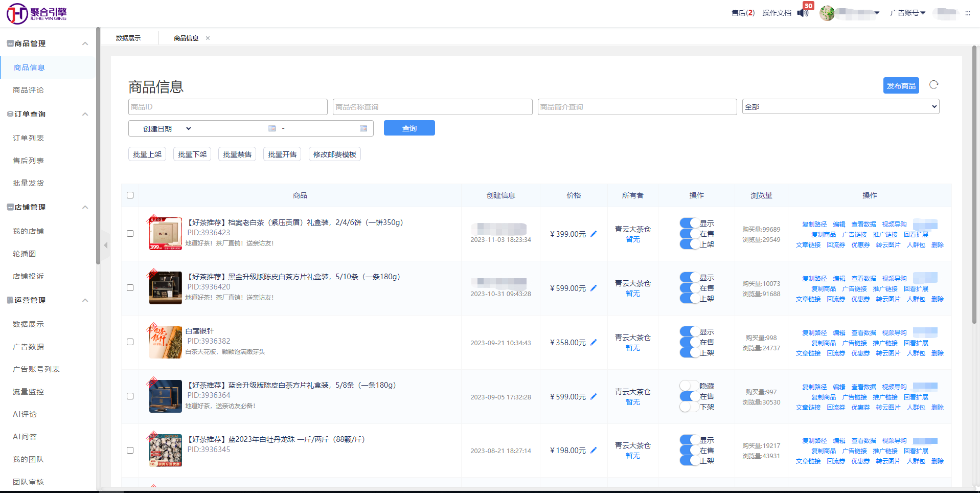This screenshot has width=980, height=493.
Task: Open 订单列表 in the sidebar
Action: pos(29,138)
